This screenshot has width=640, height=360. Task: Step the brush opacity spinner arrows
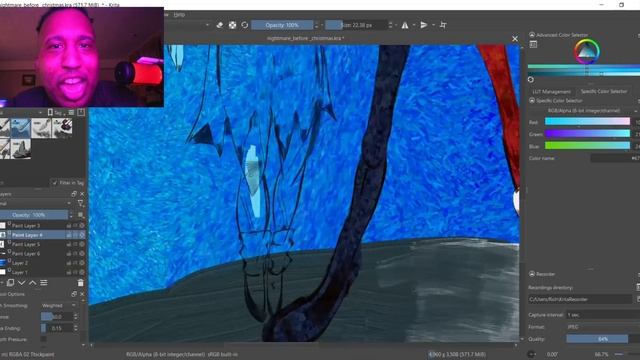point(316,25)
